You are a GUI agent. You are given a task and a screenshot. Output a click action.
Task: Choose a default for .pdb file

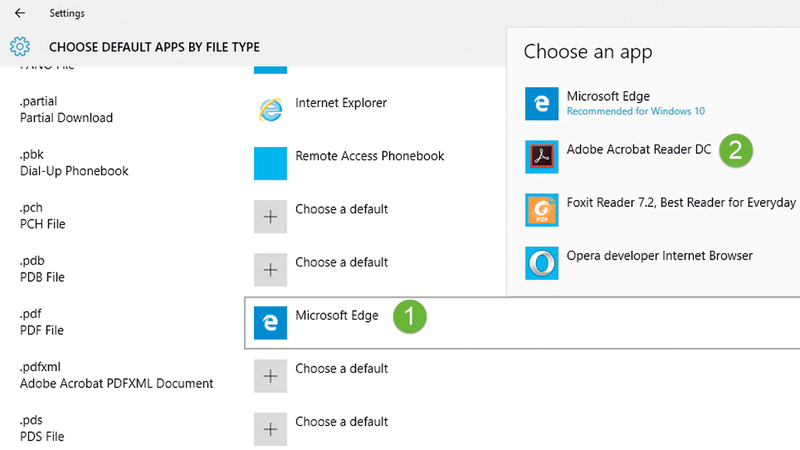pyautogui.click(x=341, y=262)
